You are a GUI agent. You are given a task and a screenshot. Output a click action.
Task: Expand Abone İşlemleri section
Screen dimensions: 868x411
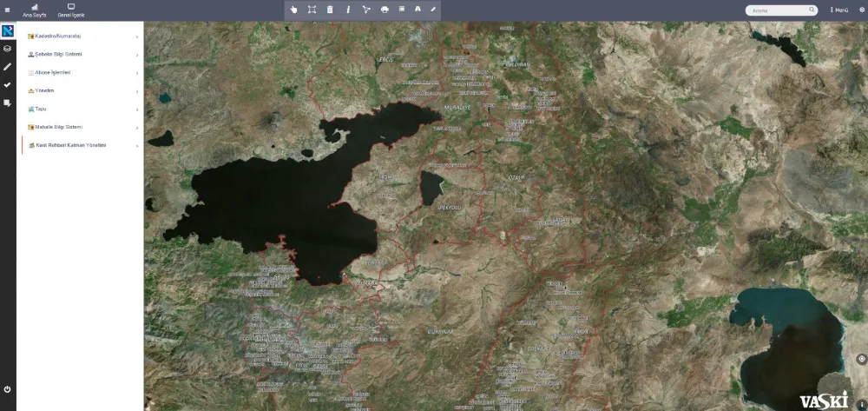pos(82,72)
